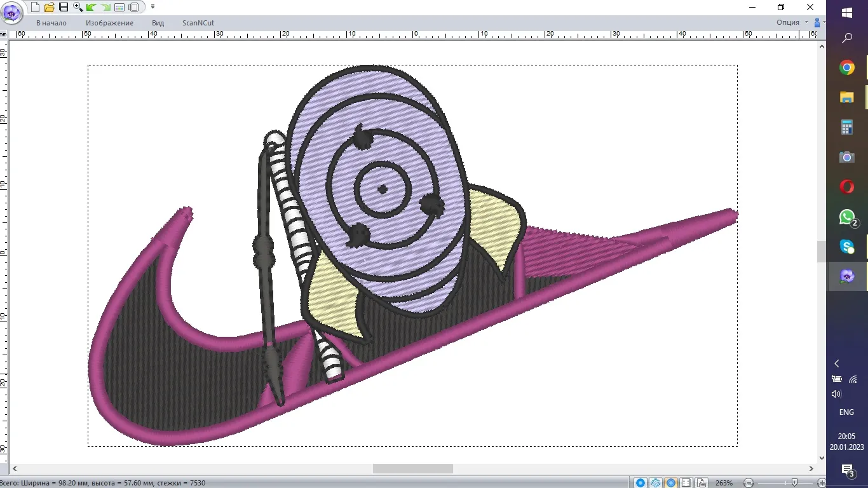868x488 pixels.
Task: Open the Wi-Fi network tray icon
Action: pyautogui.click(x=853, y=379)
